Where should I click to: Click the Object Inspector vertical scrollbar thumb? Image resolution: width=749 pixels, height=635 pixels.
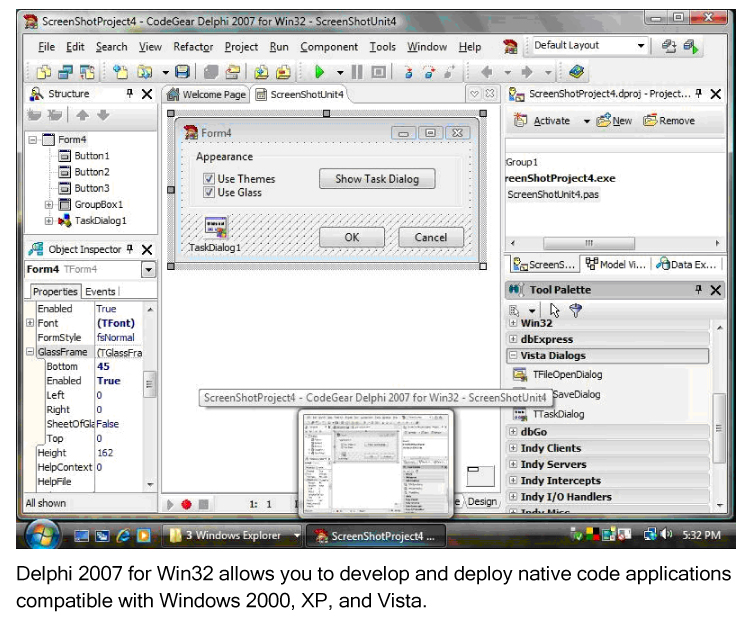pos(150,384)
